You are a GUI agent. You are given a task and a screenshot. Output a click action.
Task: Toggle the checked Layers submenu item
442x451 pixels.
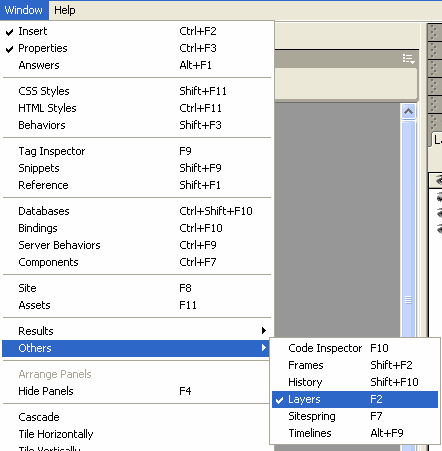click(355, 399)
